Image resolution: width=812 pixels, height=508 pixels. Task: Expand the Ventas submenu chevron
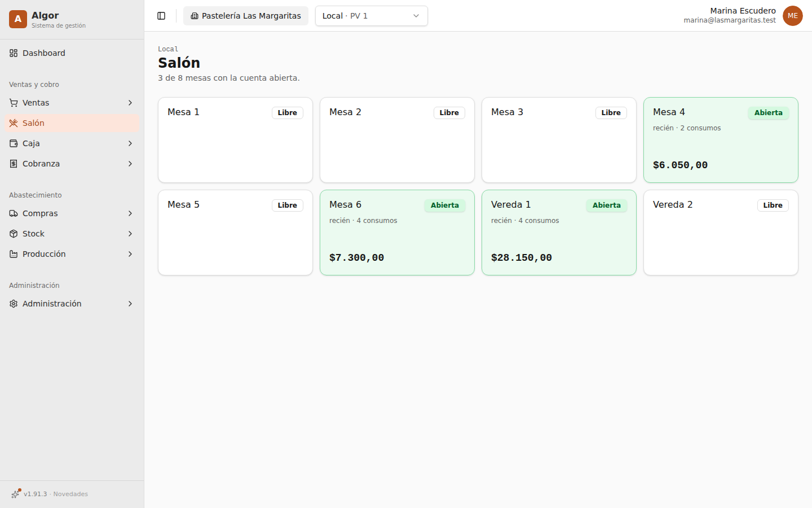(x=130, y=103)
